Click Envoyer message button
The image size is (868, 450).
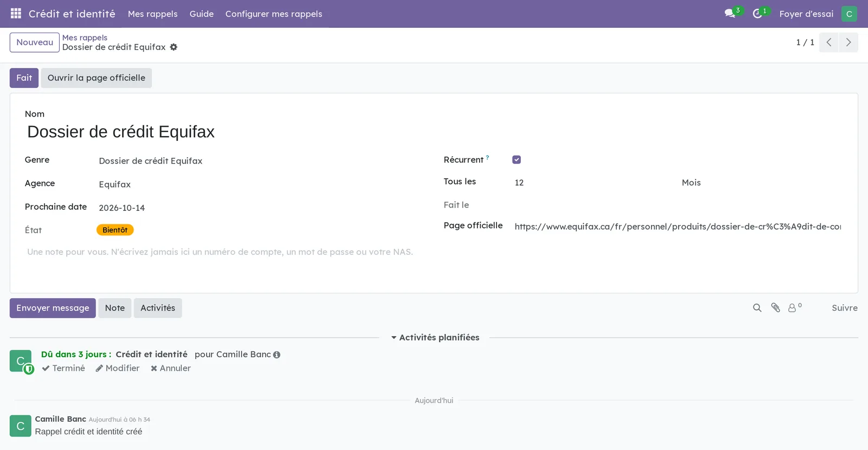tap(53, 308)
